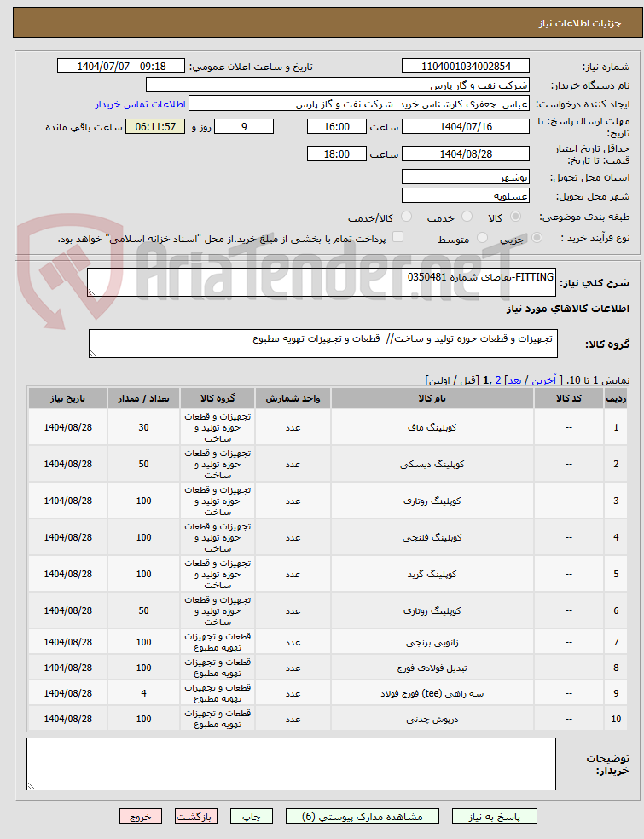Click the 'خروج' exit button
644x839 pixels.
(x=140, y=817)
